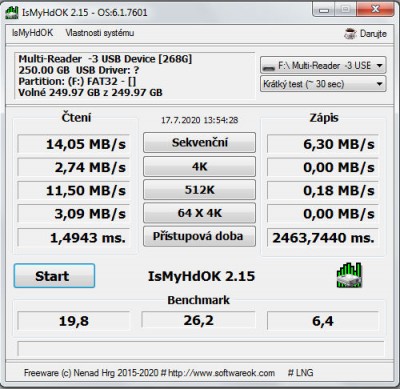The width and height of the screenshot is (400, 389).
Task: Click the 17.7.2020 13:54:28 timestamp
Action: coord(199,120)
